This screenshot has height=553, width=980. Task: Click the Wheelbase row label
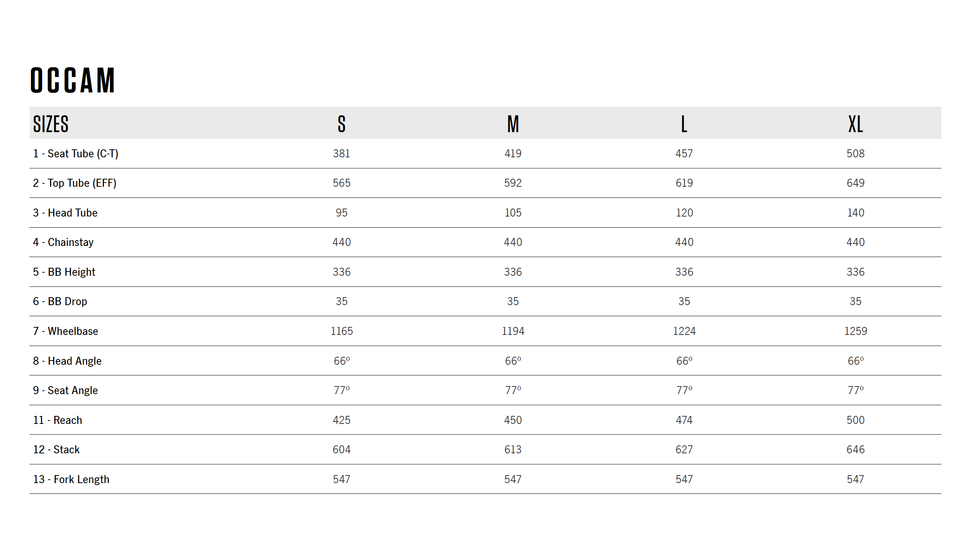65,331
